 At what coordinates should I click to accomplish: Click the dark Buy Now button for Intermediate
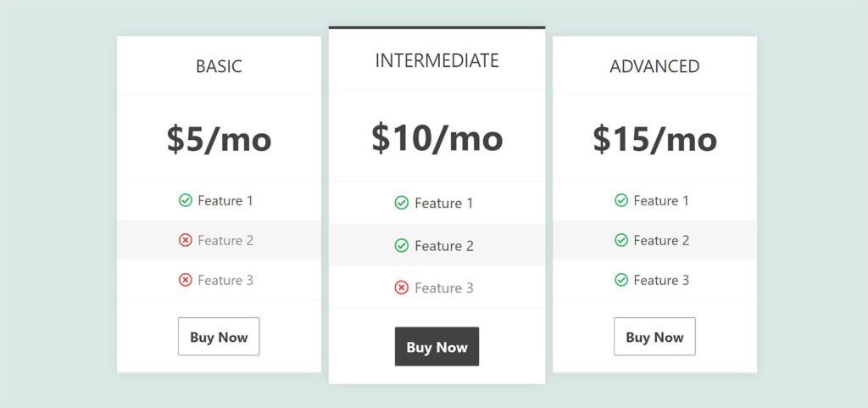437,347
